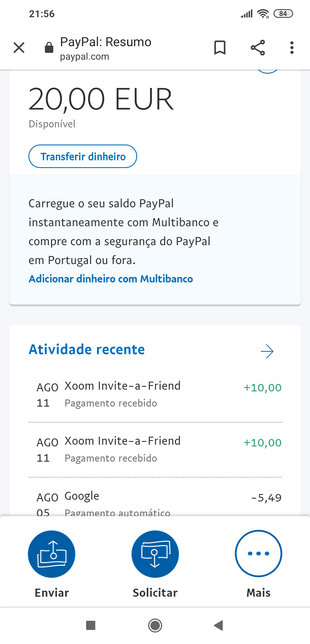Expand the Mais more options
310x644 pixels.
258,553
